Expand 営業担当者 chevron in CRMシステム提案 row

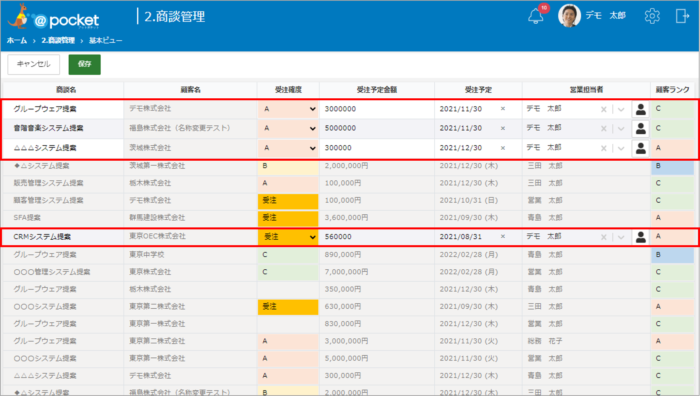[x=621, y=238]
